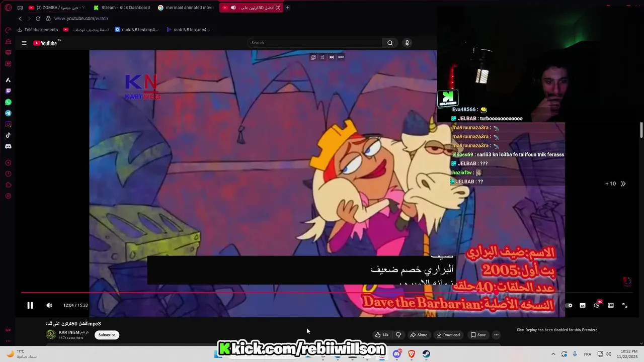Open the Steam taskbar icon
This screenshot has height=362, width=644.
point(426,354)
